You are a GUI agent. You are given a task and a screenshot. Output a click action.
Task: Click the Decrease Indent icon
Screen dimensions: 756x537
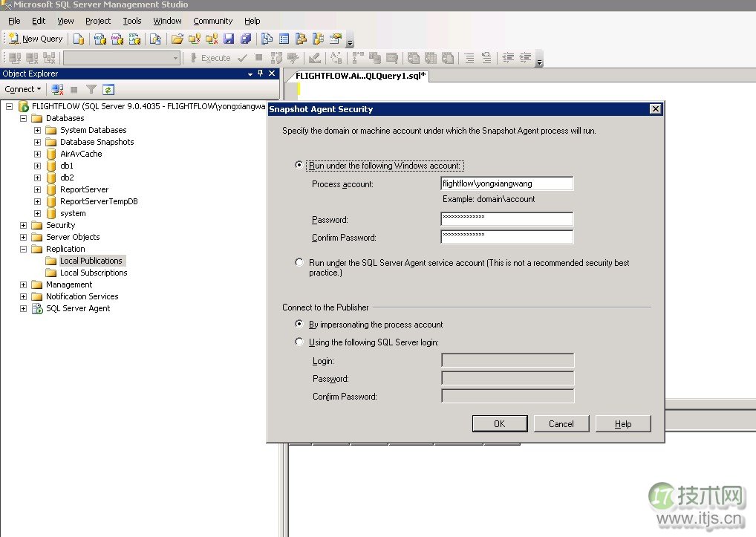[508, 58]
